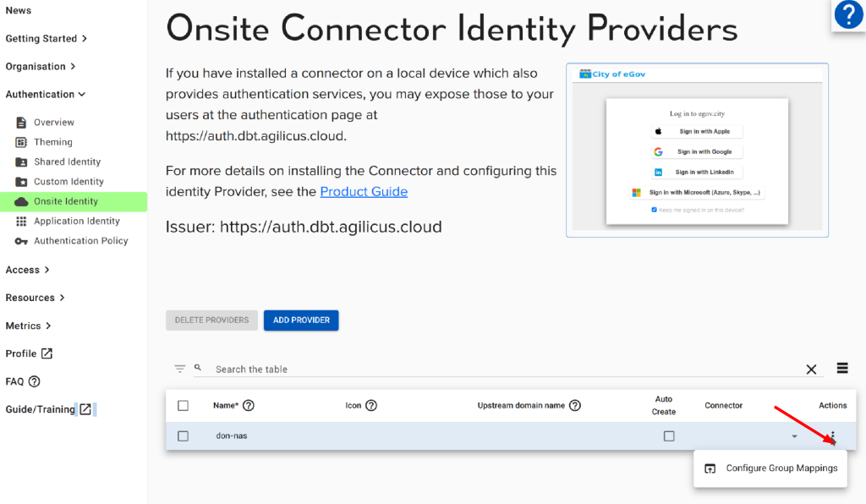
Task: Clear the table search with X icon
Action: coord(811,370)
